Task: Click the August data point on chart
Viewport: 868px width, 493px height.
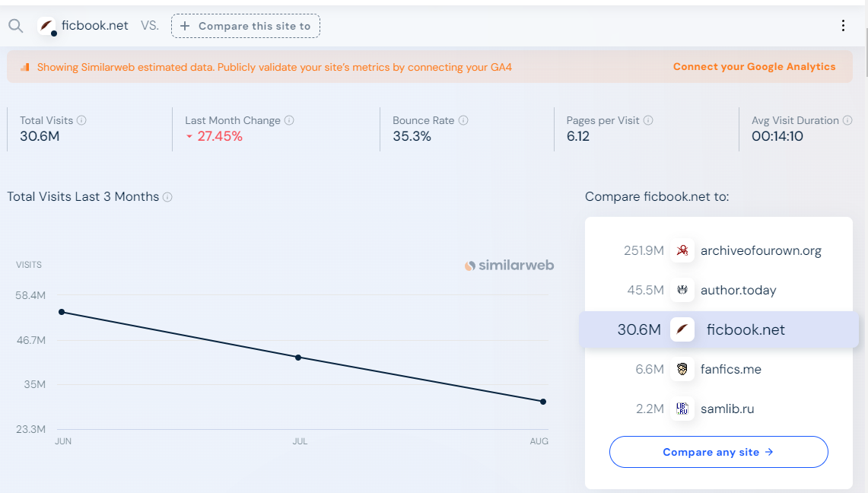Action: [x=543, y=402]
